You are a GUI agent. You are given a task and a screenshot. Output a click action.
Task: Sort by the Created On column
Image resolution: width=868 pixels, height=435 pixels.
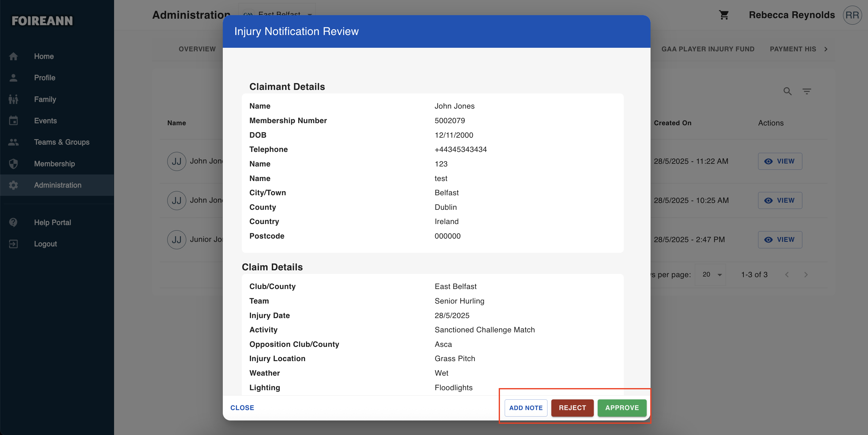(672, 123)
